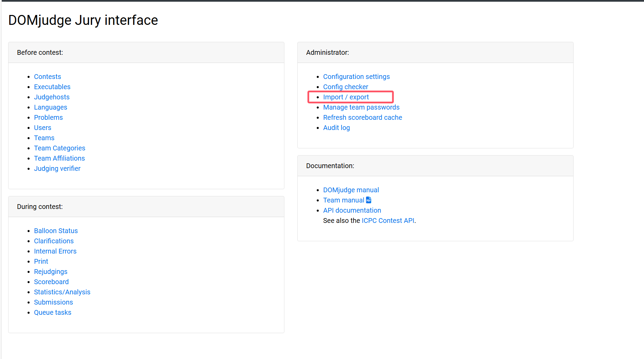Image resolution: width=644 pixels, height=359 pixels.
Task: Click Manage team passwords
Action: 361,107
